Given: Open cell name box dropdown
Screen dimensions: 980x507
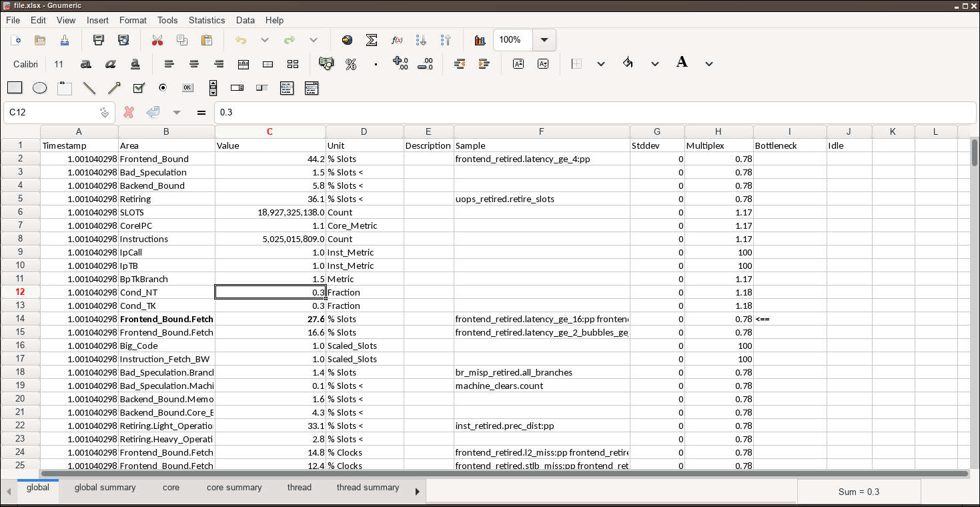Looking at the screenshot, I should 104,113.
